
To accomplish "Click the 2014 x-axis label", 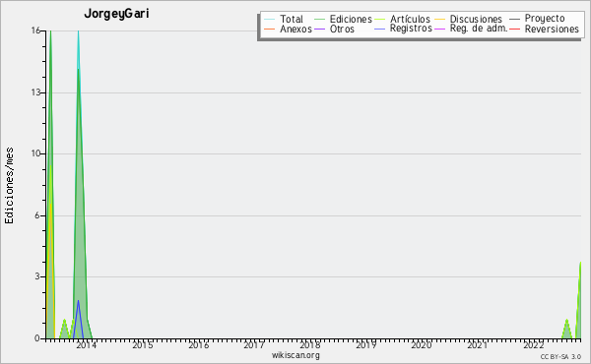I will pos(87,345).
